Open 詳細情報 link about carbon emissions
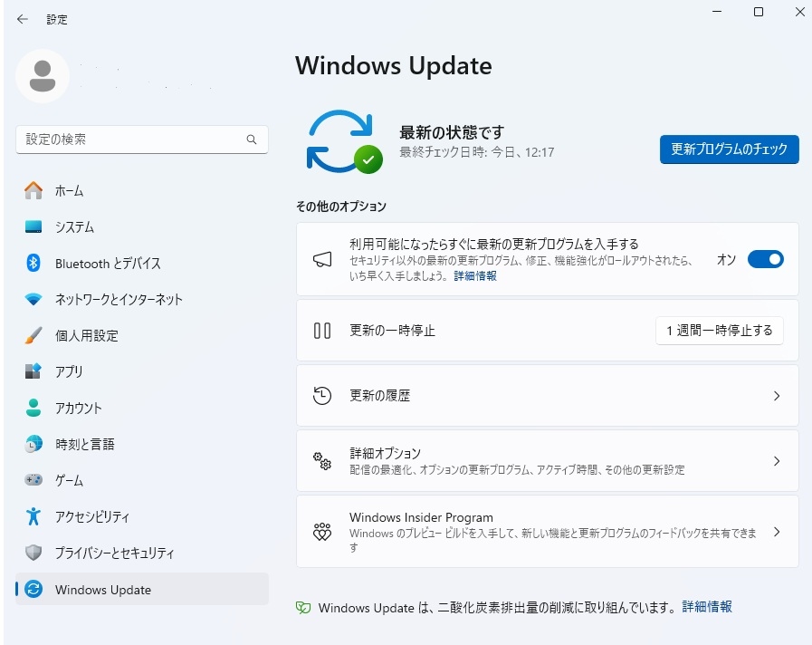Screen dimensions: 812x645 coord(706,607)
